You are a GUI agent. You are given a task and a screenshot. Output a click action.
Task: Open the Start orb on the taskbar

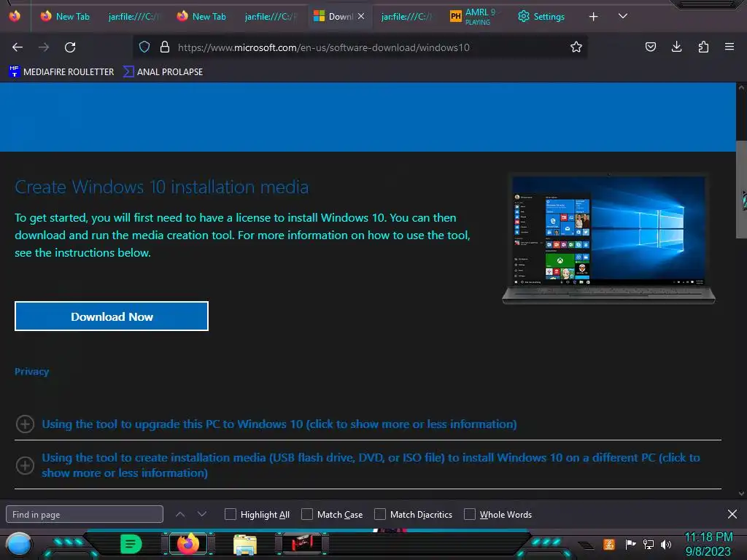pos(19,544)
